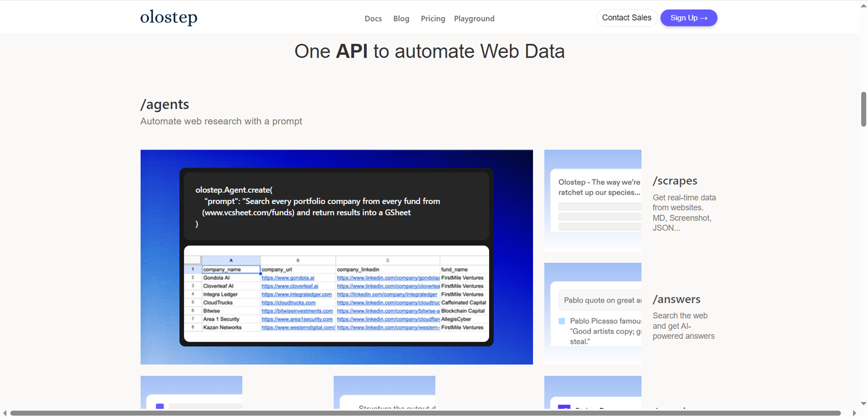Click the area1security.com URL

297,319
